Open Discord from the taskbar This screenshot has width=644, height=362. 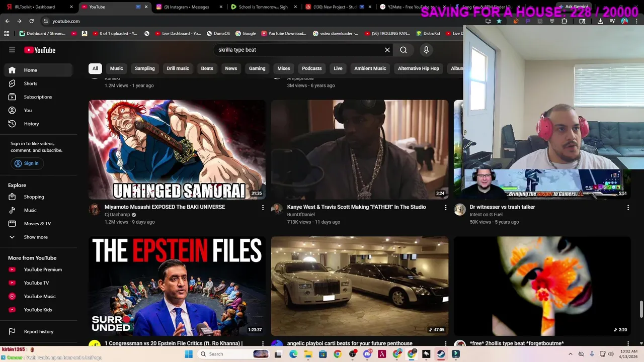pyautogui.click(x=367, y=354)
